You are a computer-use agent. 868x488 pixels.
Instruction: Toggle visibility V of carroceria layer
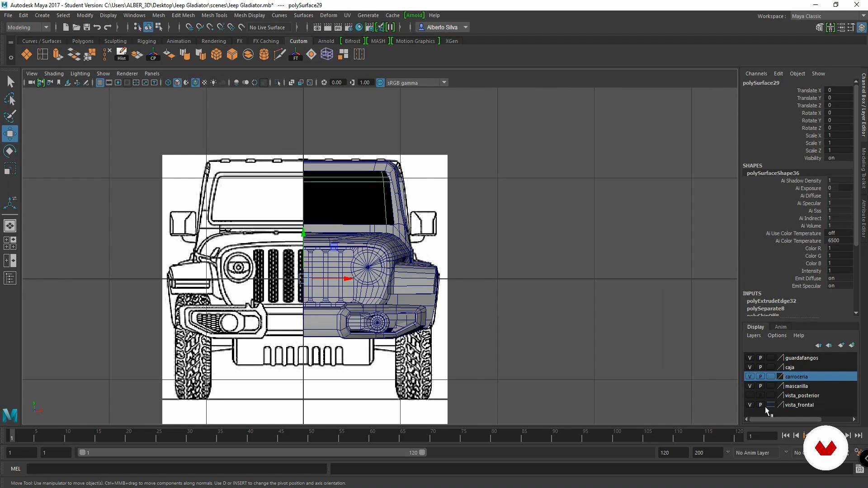(750, 377)
